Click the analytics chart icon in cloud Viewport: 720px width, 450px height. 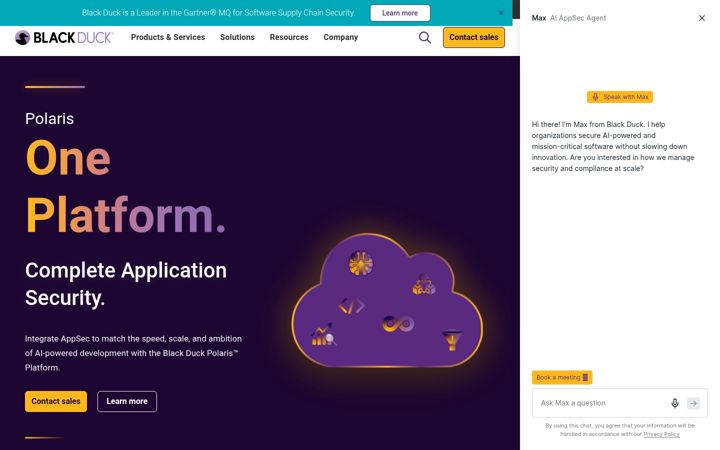click(324, 335)
